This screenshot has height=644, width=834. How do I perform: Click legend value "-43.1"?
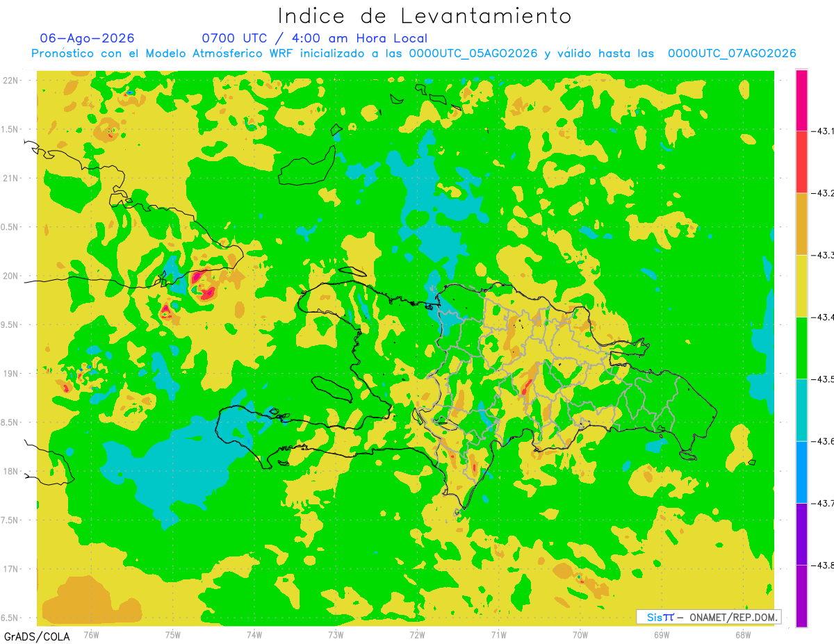coord(821,131)
